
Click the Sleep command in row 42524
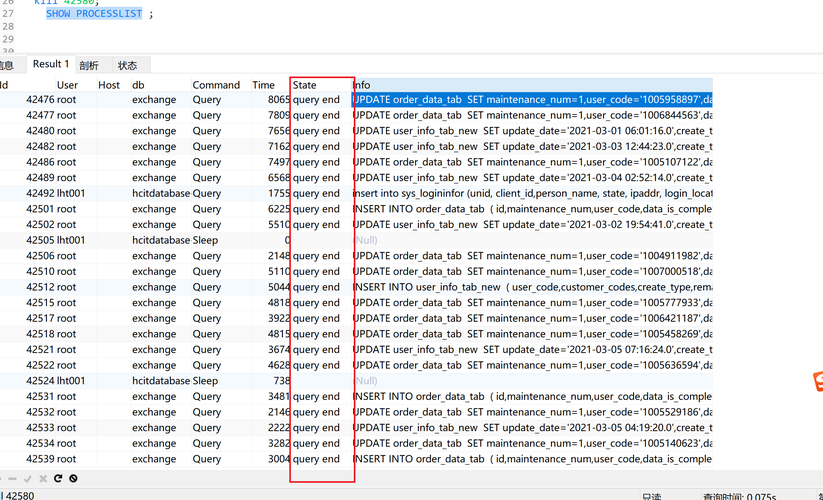(205, 381)
